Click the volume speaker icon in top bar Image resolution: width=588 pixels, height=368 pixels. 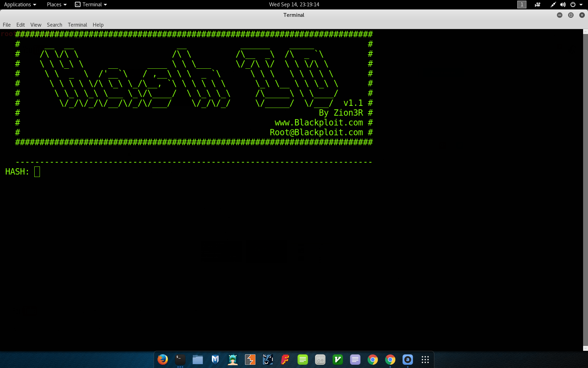563,5
